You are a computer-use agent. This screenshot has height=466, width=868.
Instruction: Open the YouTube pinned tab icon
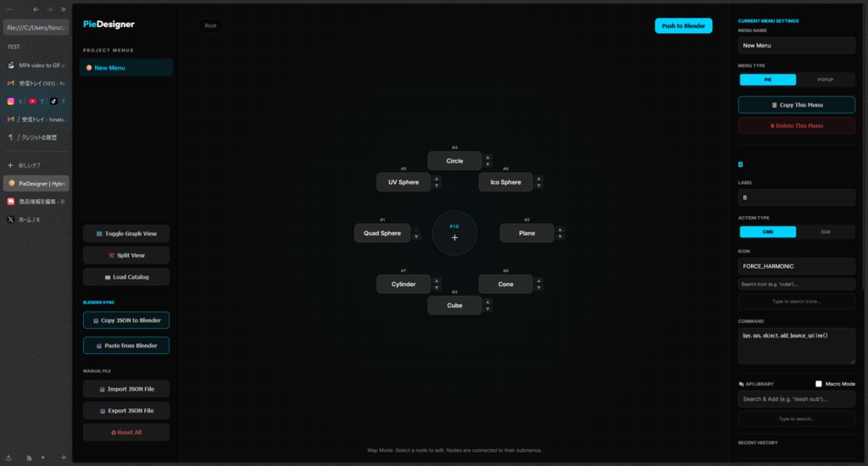(32, 102)
